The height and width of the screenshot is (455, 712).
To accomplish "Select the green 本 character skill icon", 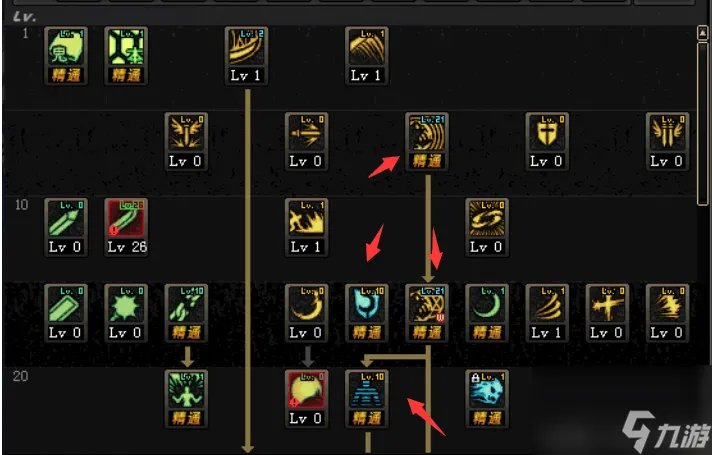I will pos(126,55).
